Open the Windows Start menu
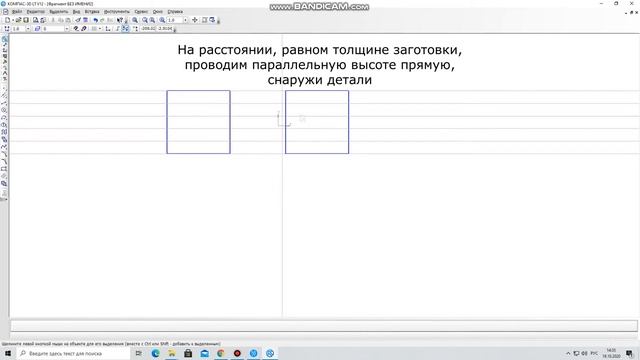The height and width of the screenshot is (360, 640). pyautogui.click(x=8, y=353)
